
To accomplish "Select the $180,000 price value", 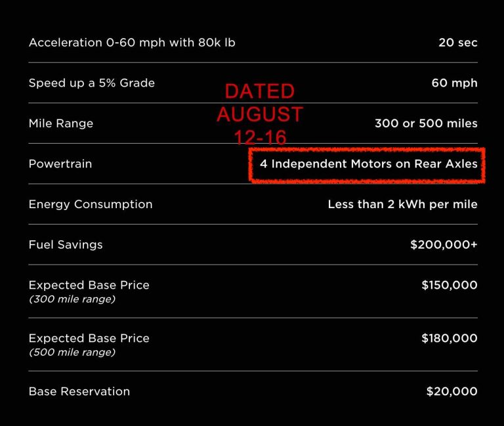I will pos(450,338).
